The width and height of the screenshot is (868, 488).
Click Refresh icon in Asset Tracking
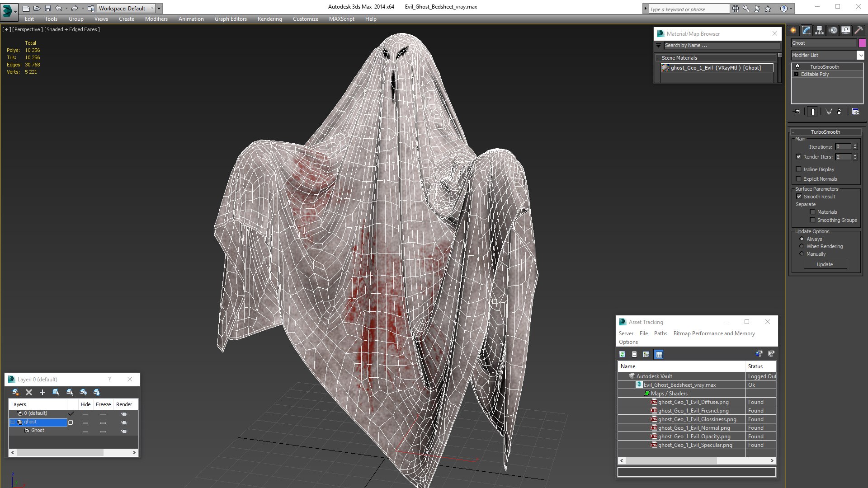tap(623, 354)
